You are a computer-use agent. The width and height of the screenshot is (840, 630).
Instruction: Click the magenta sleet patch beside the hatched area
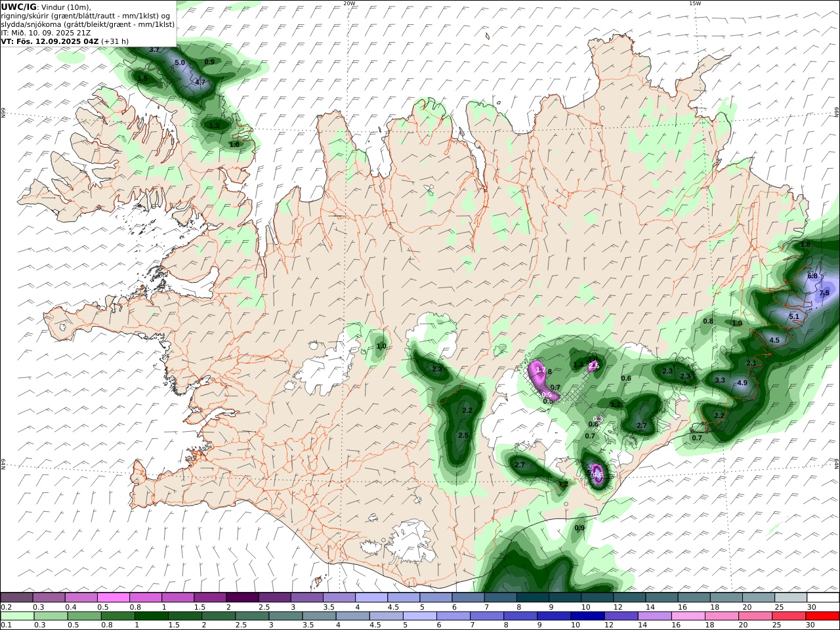click(x=542, y=379)
